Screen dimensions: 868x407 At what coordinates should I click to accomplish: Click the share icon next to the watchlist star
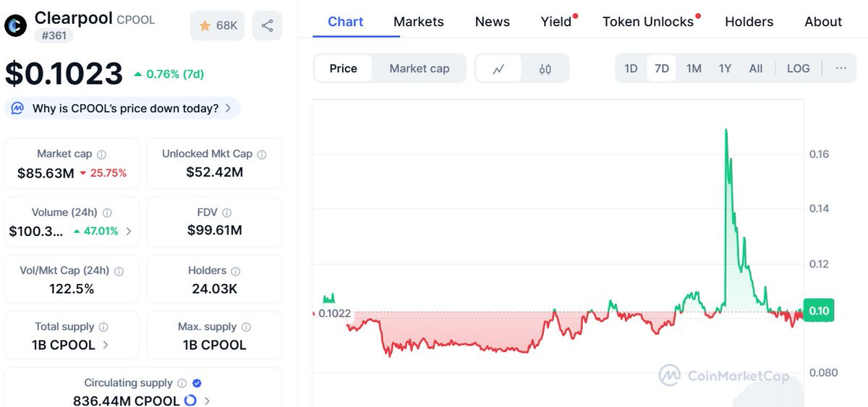coord(267,26)
